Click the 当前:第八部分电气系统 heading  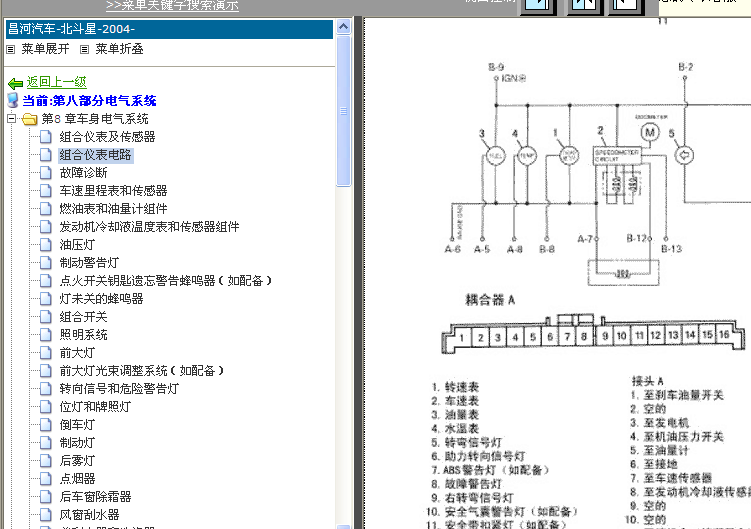tap(89, 101)
